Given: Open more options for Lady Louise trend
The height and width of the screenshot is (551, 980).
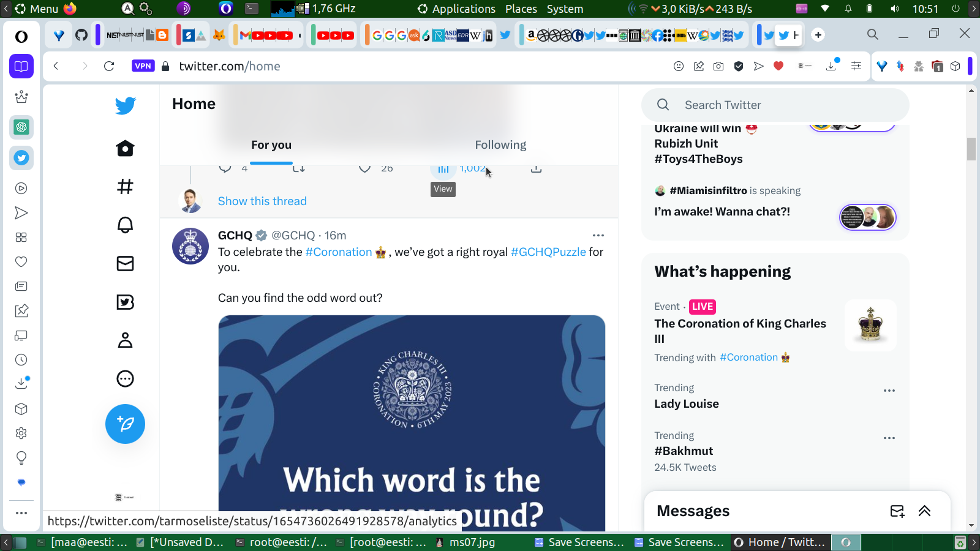Looking at the screenshot, I should tap(889, 391).
